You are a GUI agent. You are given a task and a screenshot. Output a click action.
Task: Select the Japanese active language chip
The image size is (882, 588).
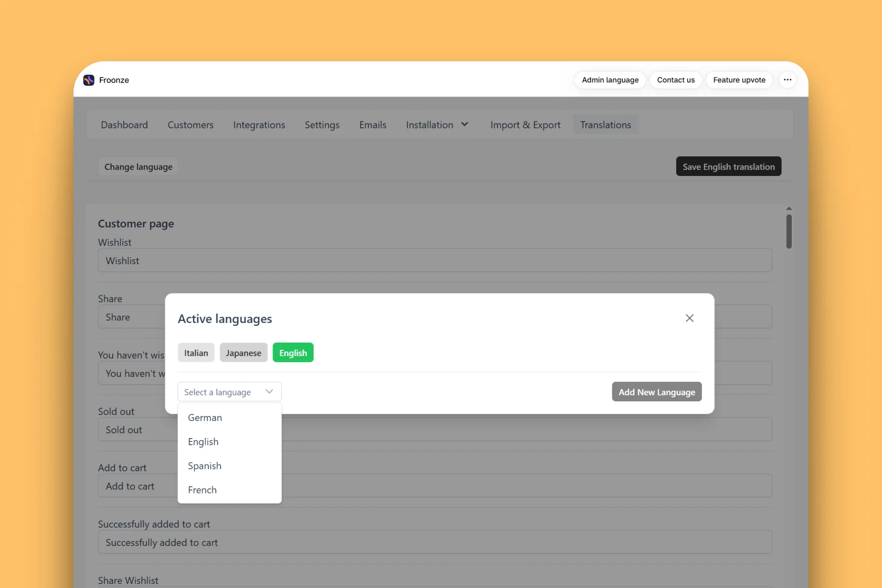244,353
